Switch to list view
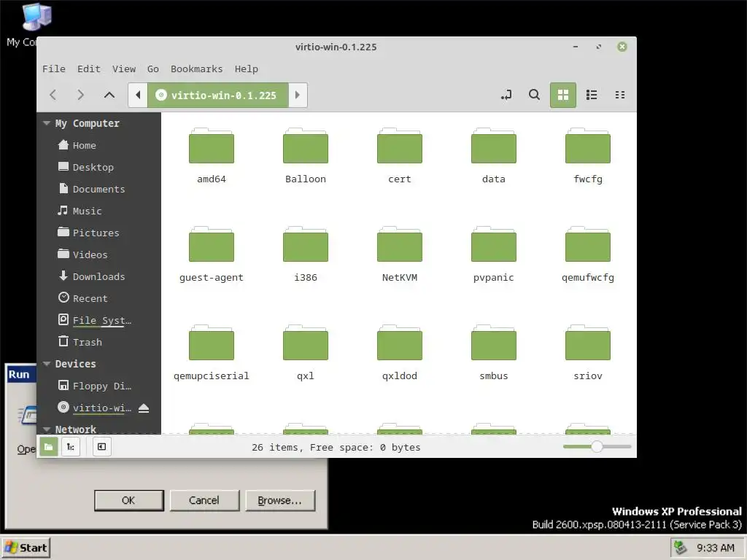Screen dimensions: 747x560 tap(592, 95)
